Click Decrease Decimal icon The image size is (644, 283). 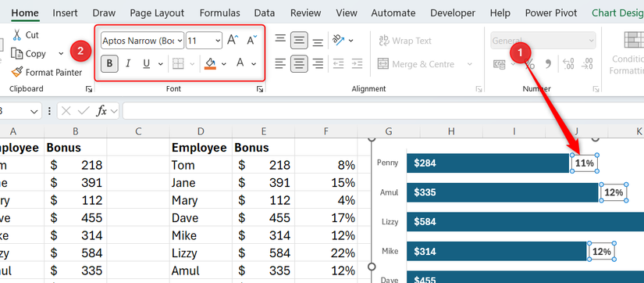588,64
